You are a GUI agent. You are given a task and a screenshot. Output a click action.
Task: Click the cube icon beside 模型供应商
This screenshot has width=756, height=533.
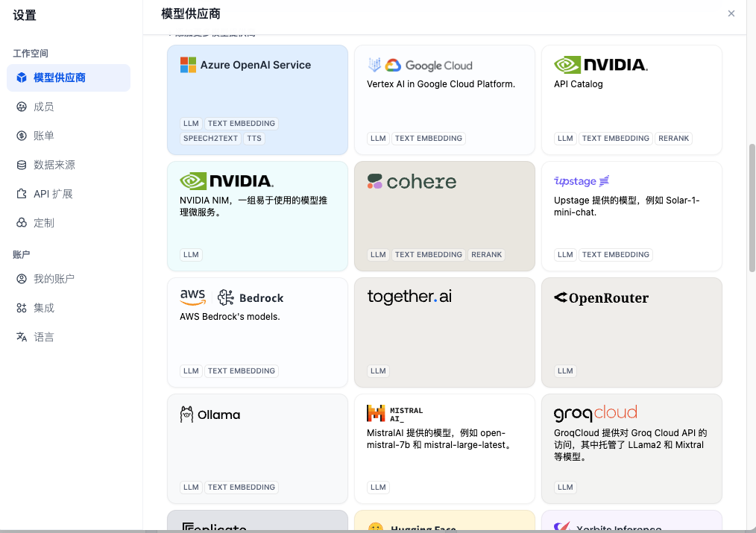21,78
